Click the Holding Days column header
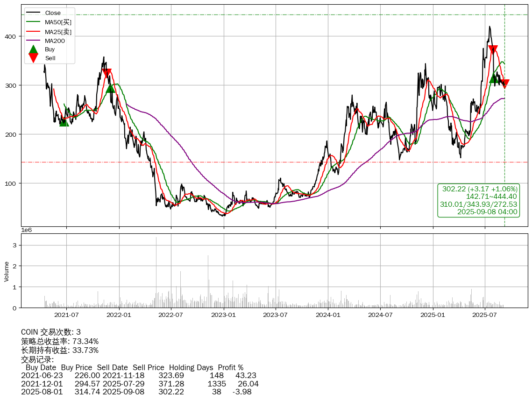The image size is (532, 400). click(191, 367)
